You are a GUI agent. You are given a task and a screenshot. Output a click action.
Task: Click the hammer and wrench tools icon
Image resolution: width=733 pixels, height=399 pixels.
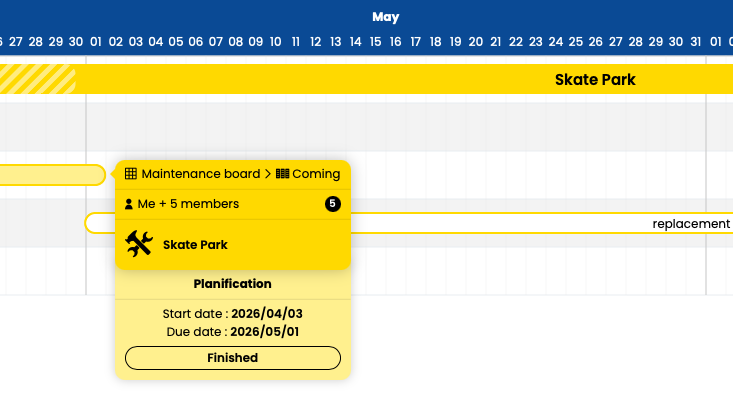pos(139,244)
